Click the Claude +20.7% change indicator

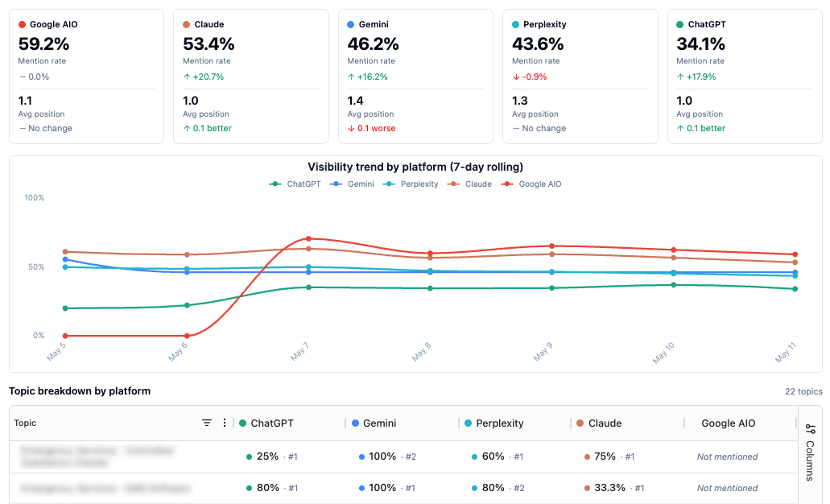203,76
